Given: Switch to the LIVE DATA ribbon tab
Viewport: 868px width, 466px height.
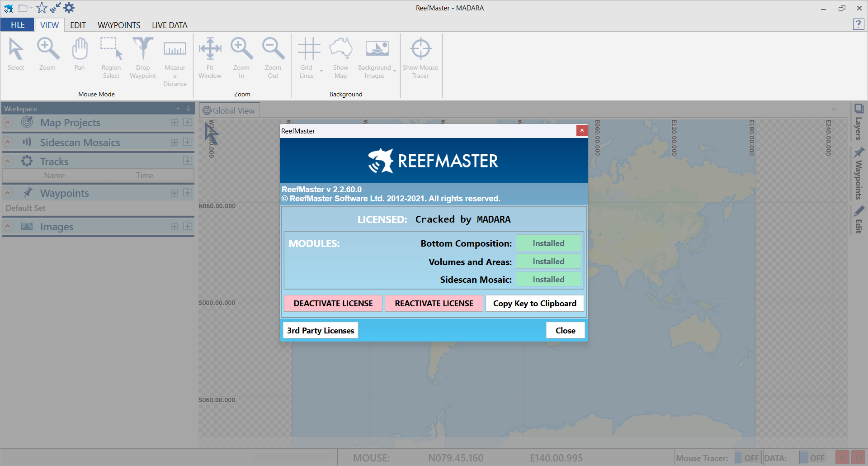Looking at the screenshot, I should tap(170, 25).
